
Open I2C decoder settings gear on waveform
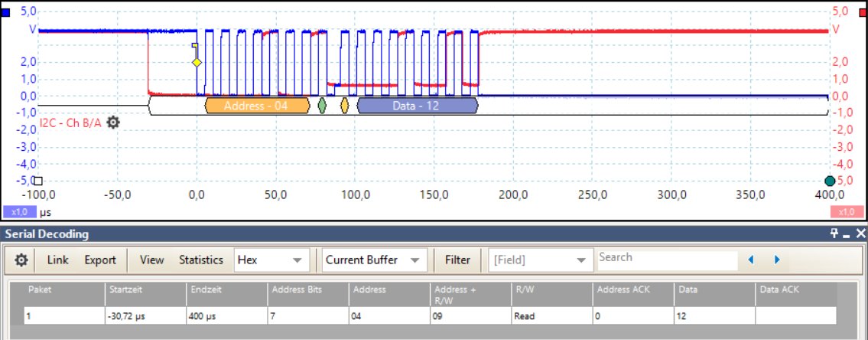(113, 123)
